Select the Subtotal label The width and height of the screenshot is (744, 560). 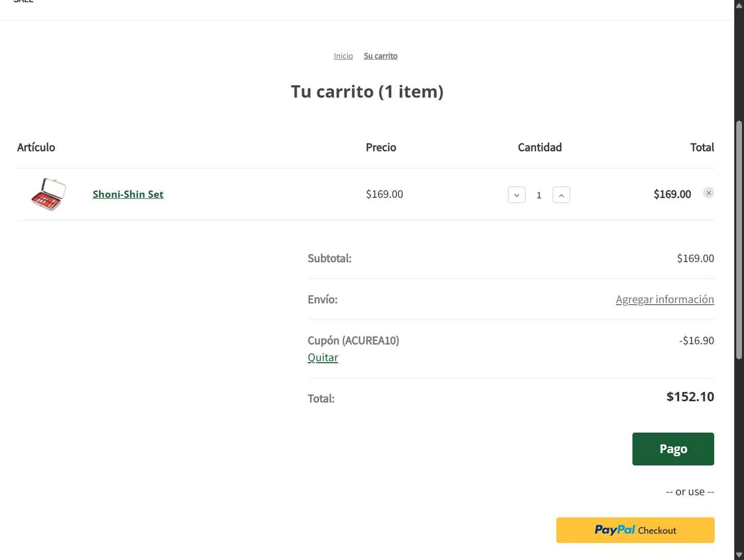click(x=330, y=258)
